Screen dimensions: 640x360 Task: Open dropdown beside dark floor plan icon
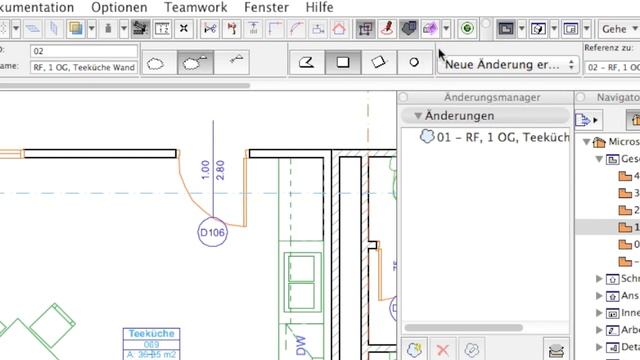pos(522,29)
